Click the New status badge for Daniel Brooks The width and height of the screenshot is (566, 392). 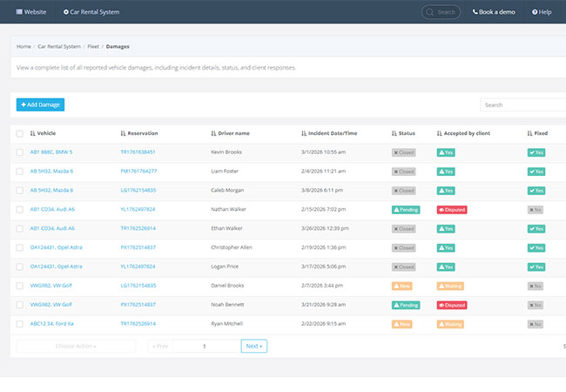pyautogui.click(x=401, y=287)
